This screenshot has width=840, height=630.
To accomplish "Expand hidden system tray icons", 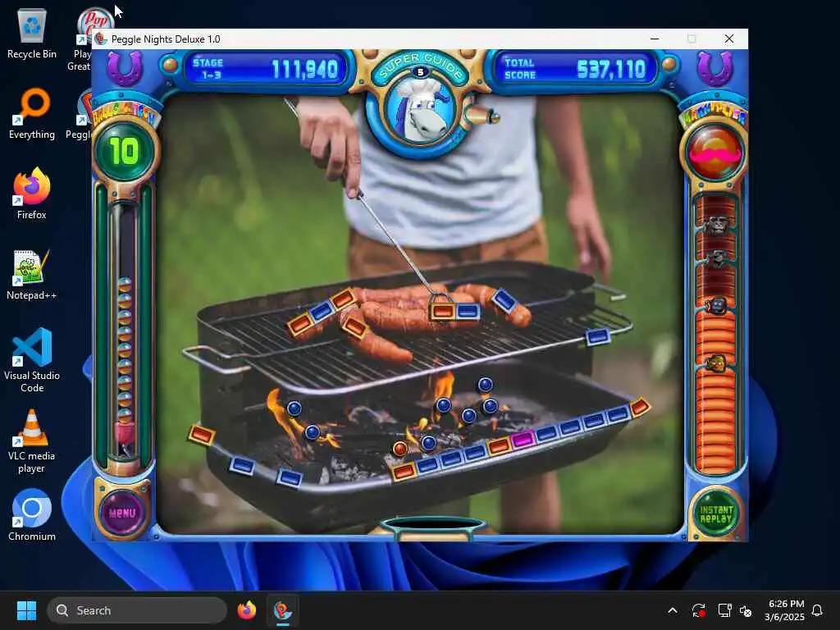I will [x=673, y=610].
